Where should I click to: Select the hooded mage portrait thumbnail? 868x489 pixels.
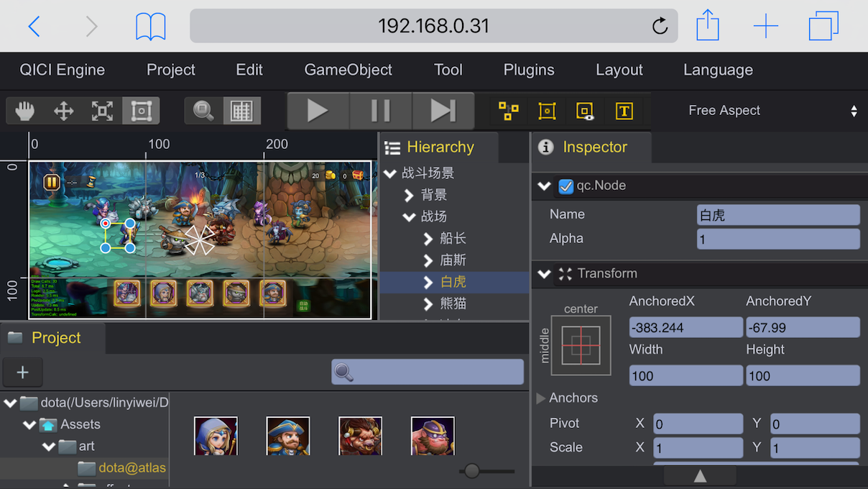[216, 436]
